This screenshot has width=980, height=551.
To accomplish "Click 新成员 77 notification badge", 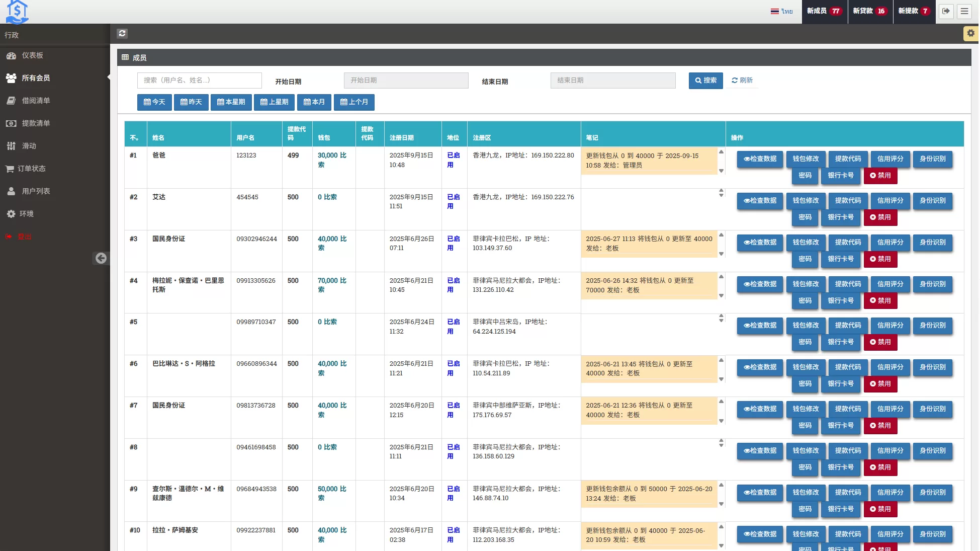I will (824, 11).
